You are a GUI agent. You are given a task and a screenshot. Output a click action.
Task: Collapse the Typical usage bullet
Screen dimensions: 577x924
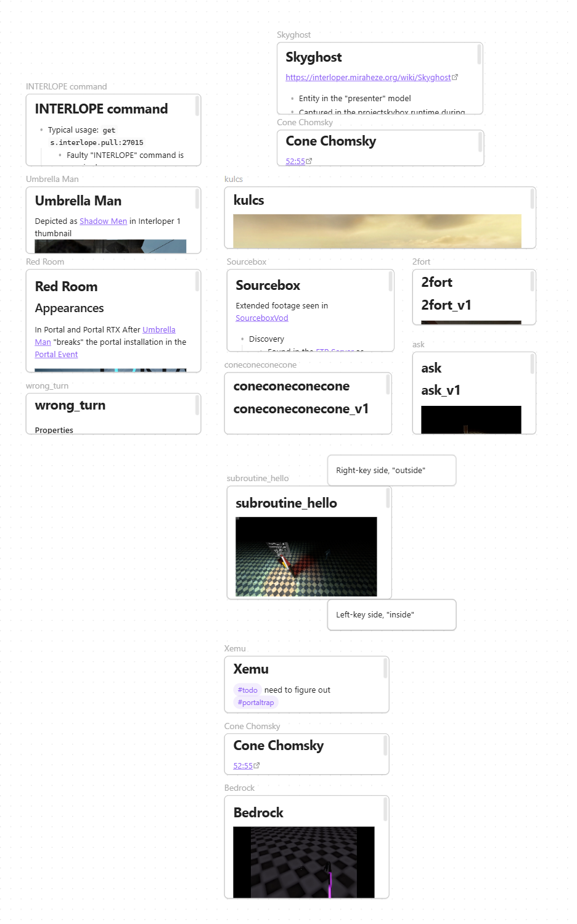tap(41, 130)
